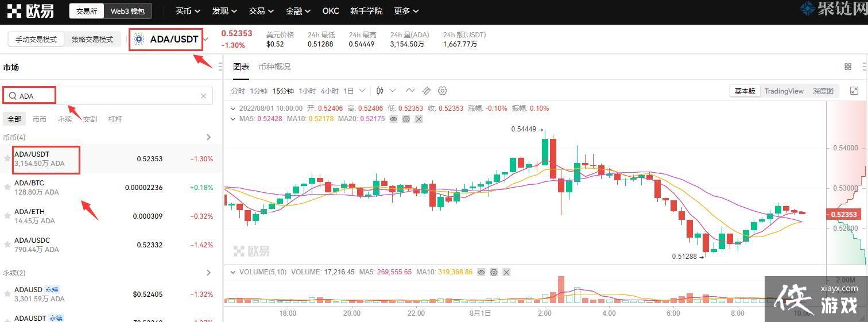
Task: Open the grid layout icon above chart
Action: (848, 67)
